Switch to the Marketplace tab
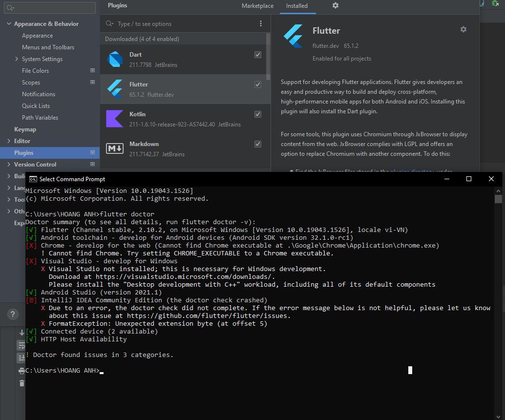 [x=257, y=6]
